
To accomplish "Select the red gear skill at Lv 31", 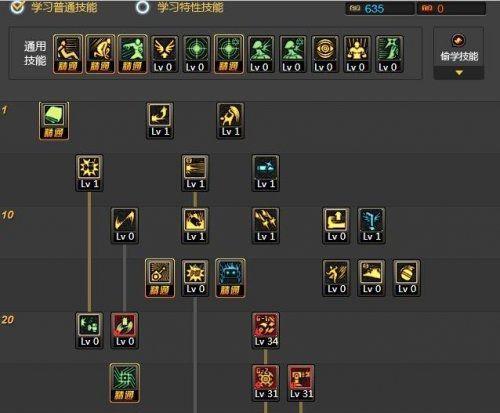I will tap(266, 383).
